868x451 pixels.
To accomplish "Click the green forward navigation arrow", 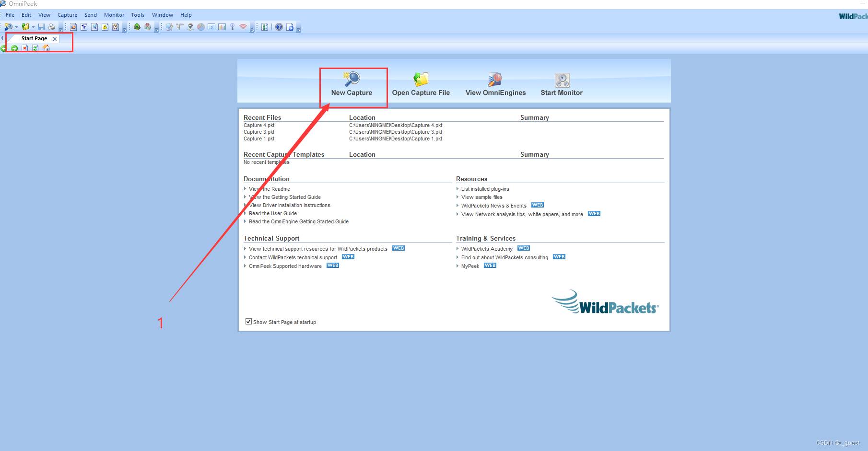I will 14,48.
